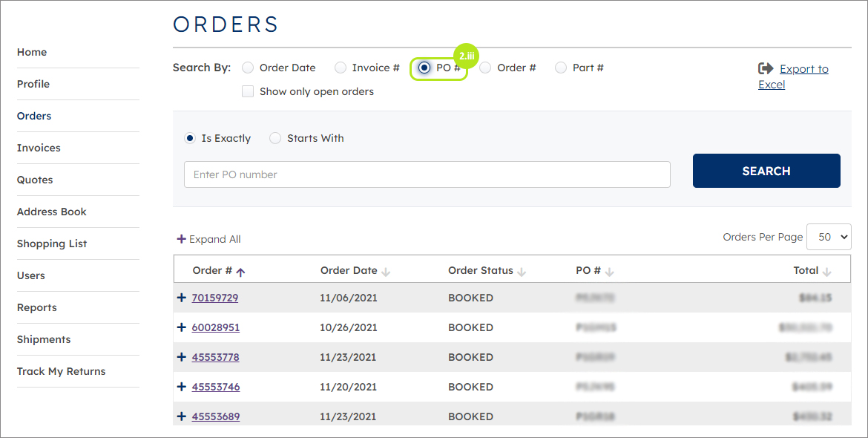Open order 45553746 link
This screenshot has height=438, width=868.
pyautogui.click(x=216, y=387)
